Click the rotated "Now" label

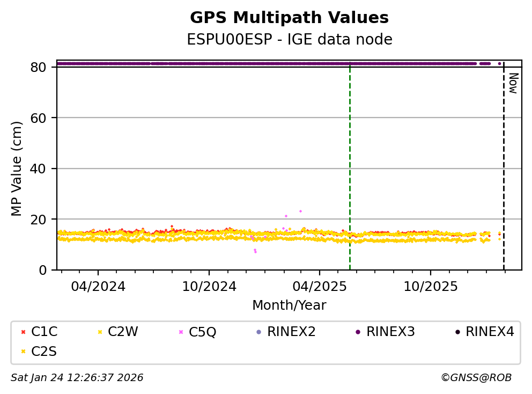[x=513, y=83]
